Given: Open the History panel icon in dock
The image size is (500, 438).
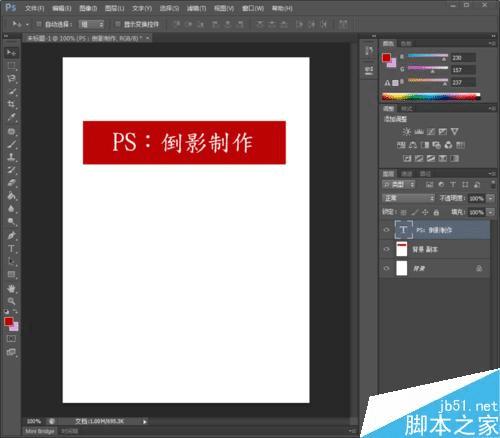Looking at the screenshot, I should point(369,51).
